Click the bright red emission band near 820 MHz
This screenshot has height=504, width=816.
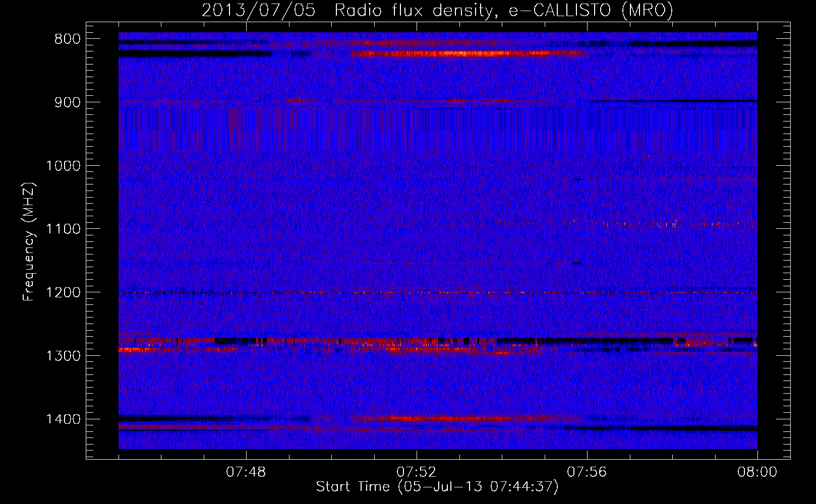click(470, 53)
